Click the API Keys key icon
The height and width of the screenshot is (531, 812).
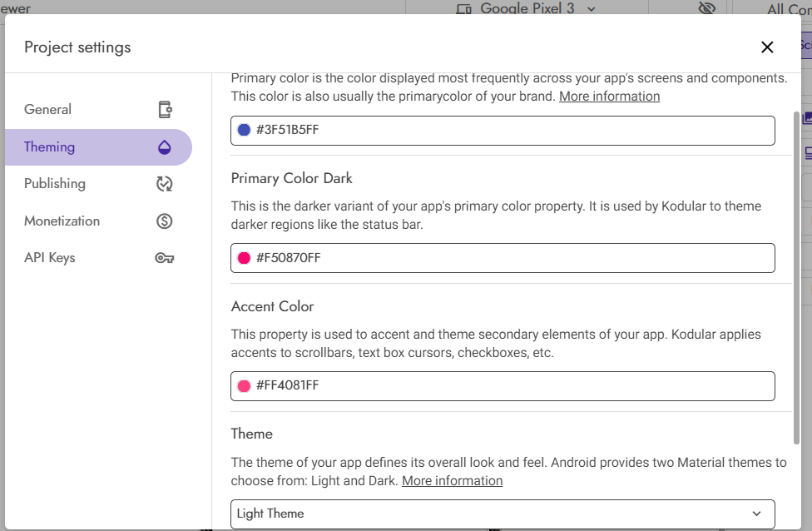tap(165, 258)
